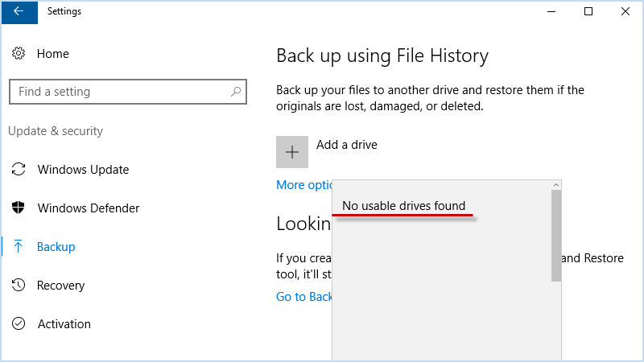Click the Windows Defender shield icon

[19, 208]
